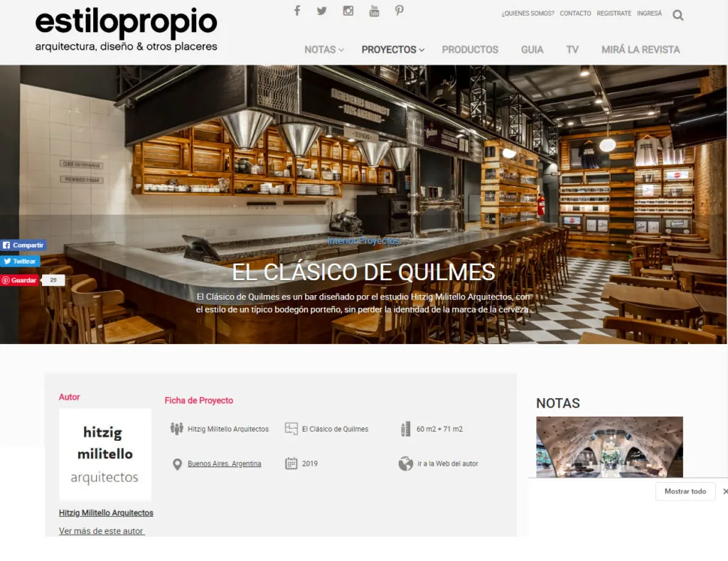Click ir a la Web del autor
The width and height of the screenshot is (728, 561).
448,464
